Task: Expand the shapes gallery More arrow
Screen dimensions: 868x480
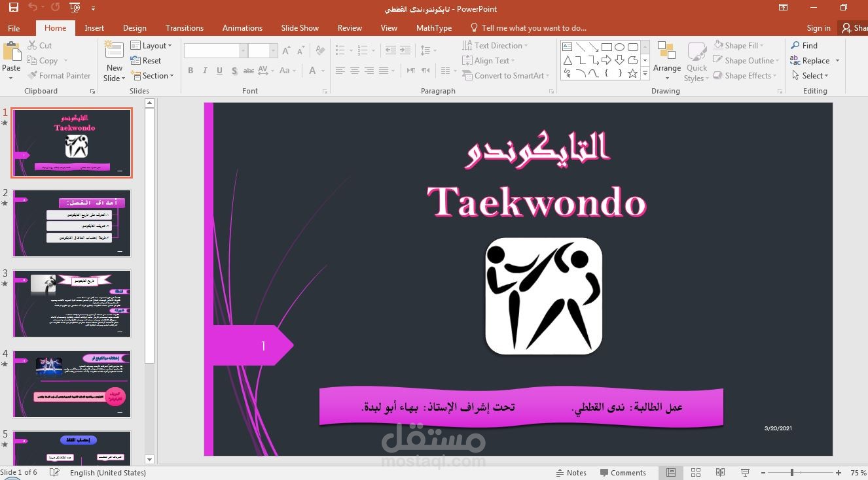Action: (x=645, y=74)
